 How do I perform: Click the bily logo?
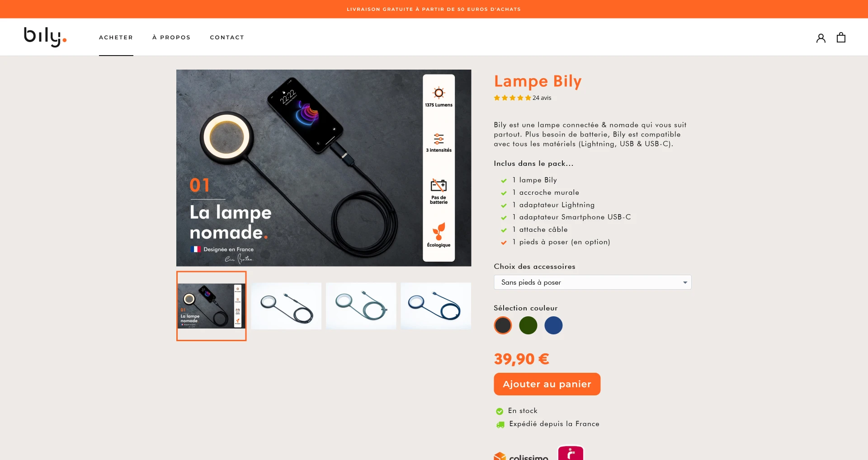45,37
